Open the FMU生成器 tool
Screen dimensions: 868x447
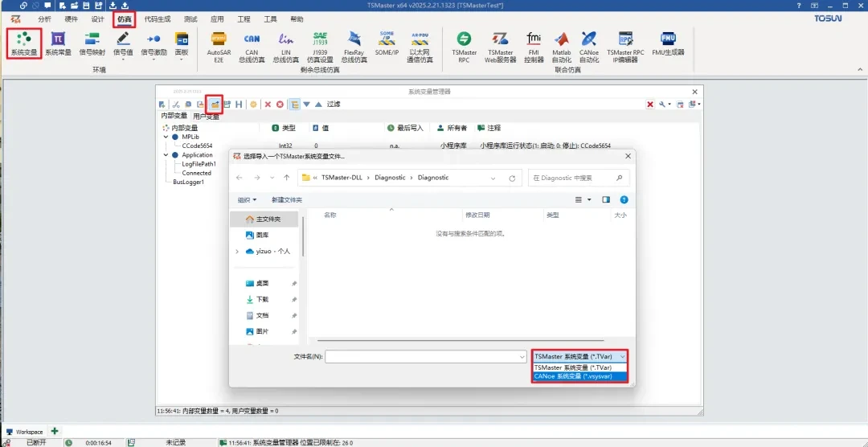(x=668, y=43)
